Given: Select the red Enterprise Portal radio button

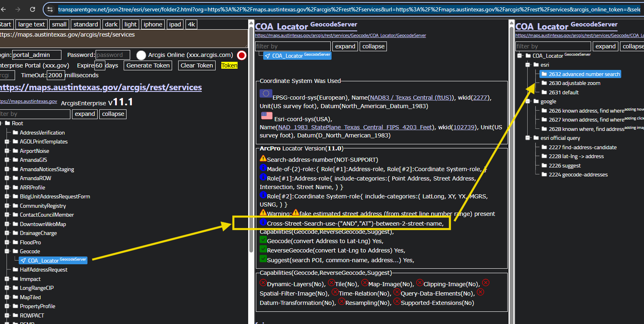Looking at the screenshot, I should click(x=242, y=55).
